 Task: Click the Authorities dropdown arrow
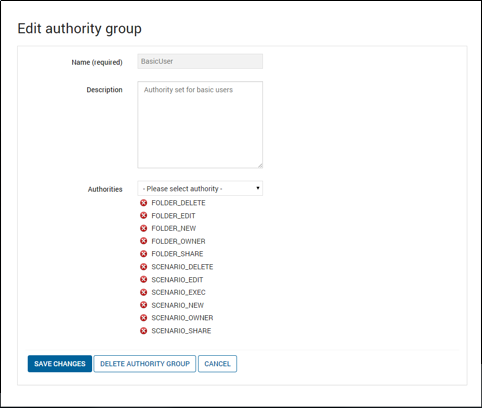[x=258, y=188]
